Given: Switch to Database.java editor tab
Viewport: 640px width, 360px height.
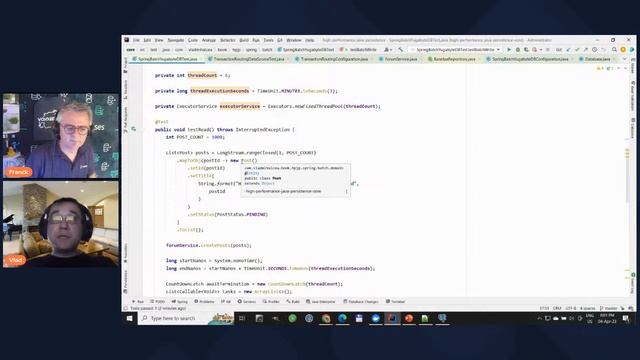Looking at the screenshot, I should (x=598, y=59).
